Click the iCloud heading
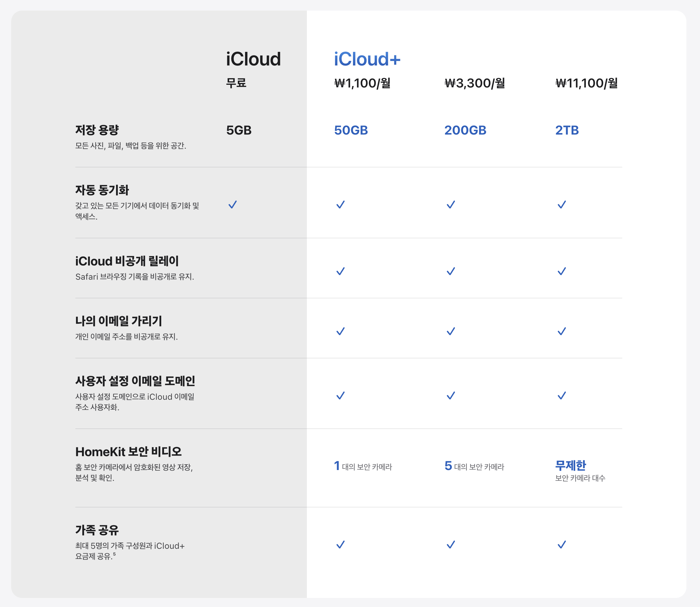This screenshot has height=607, width=700. [254, 59]
